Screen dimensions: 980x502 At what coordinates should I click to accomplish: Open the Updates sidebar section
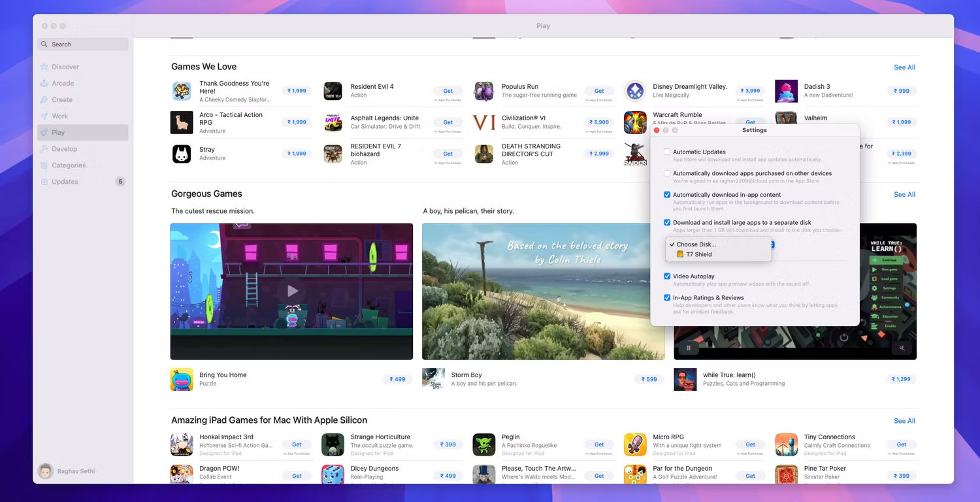65,182
